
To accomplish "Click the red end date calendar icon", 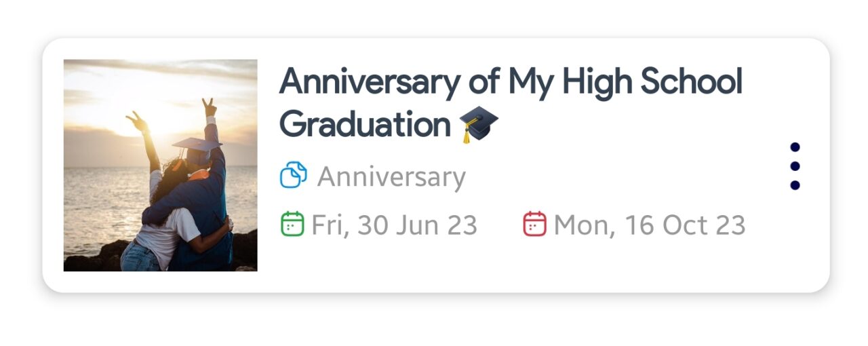I will pos(534,224).
